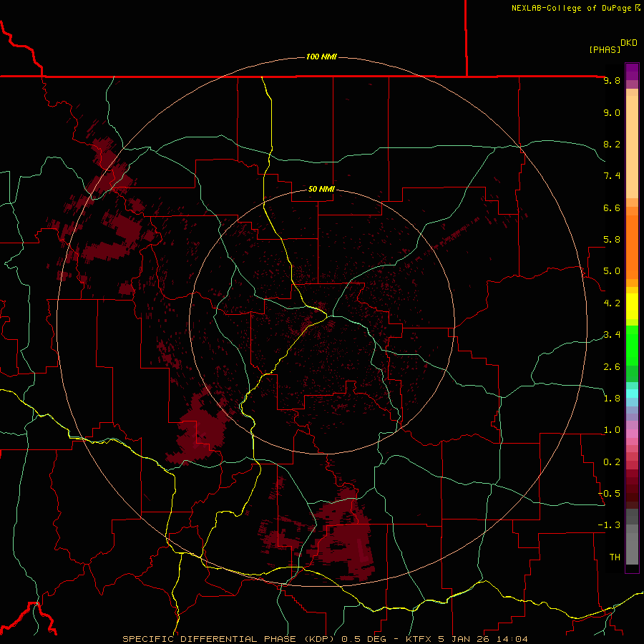The image size is (644, 644).
Task: Click the 5.8 scale value
Action: pos(612,240)
